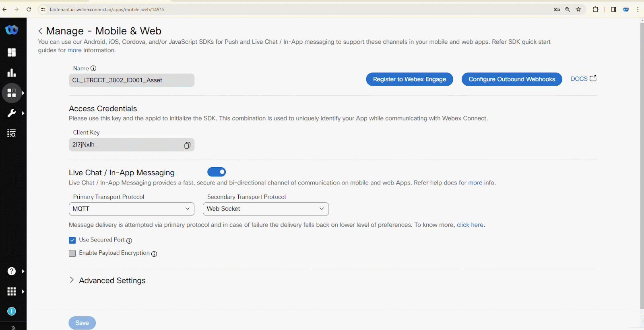Click info icon next to Name label
This screenshot has height=330, width=644.
(x=93, y=68)
